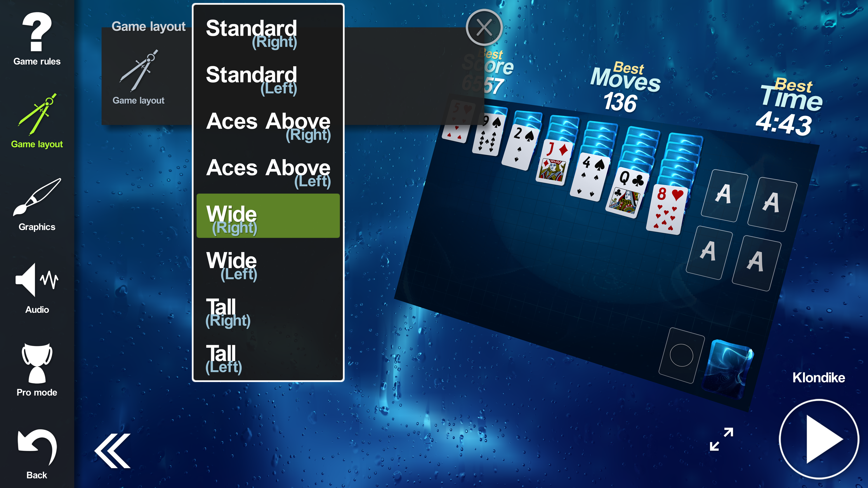Pick the highlighted Wide (Right) option
Viewport: 868px width, 488px height.
tap(268, 216)
